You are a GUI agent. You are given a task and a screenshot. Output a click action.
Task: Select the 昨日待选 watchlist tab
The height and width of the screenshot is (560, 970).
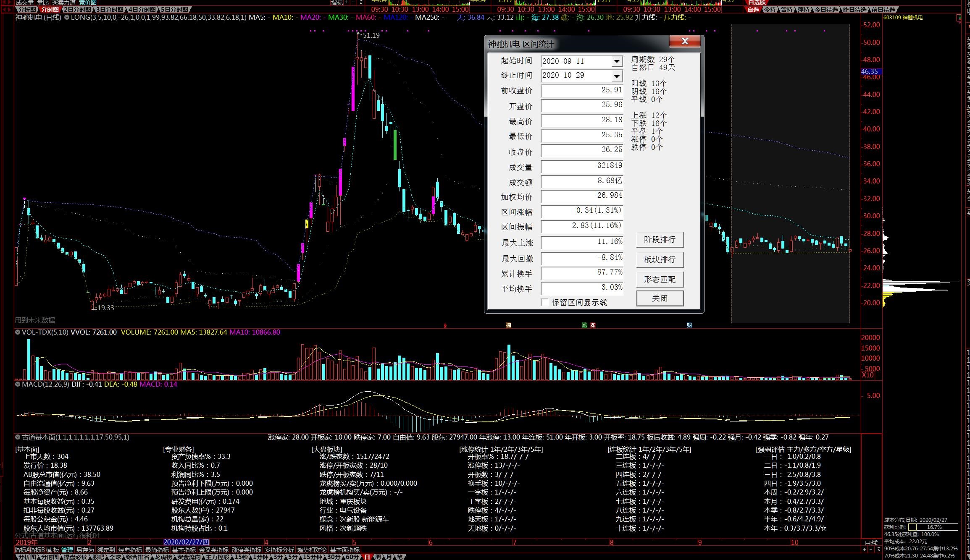click(x=855, y=10)
